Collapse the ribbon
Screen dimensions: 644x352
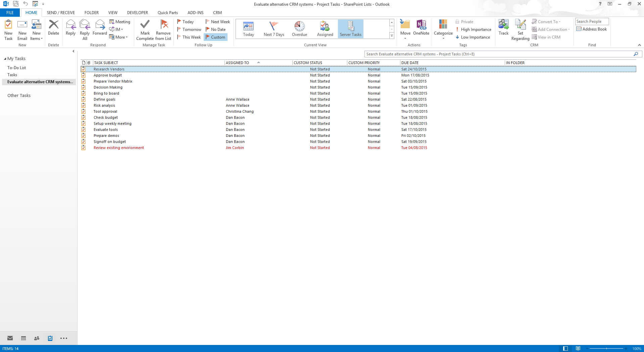(639, 45)
